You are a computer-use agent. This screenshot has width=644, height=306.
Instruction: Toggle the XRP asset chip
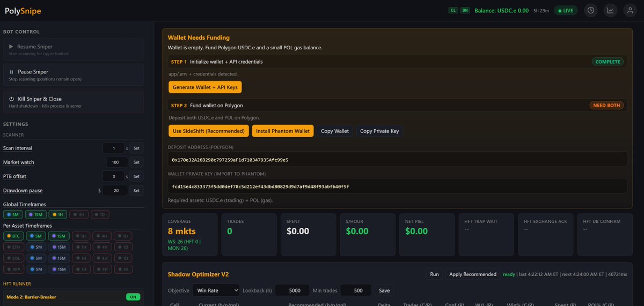click(x=13, y=269)
